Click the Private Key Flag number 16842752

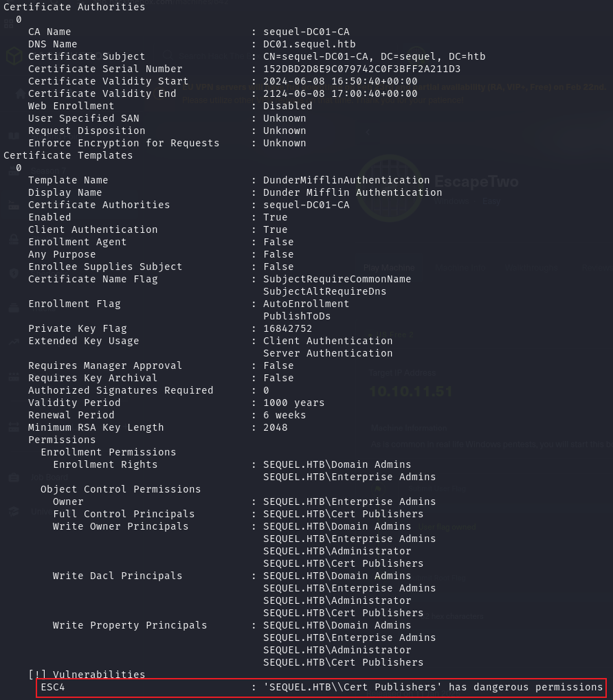[x=287, y=328]
